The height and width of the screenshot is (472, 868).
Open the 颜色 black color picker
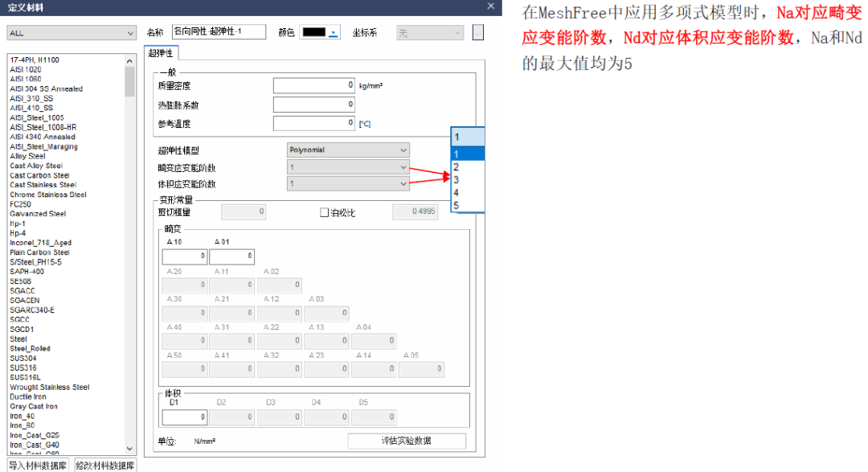tap(320, 33)
